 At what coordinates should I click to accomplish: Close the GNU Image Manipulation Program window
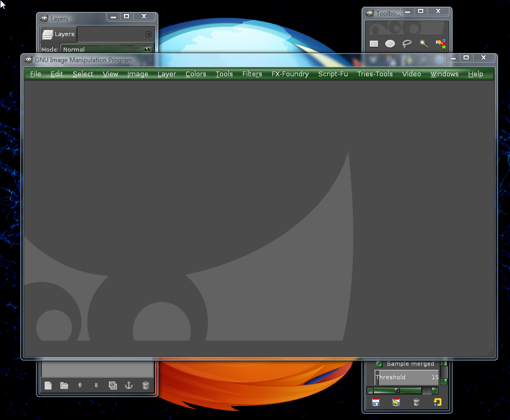484,57
